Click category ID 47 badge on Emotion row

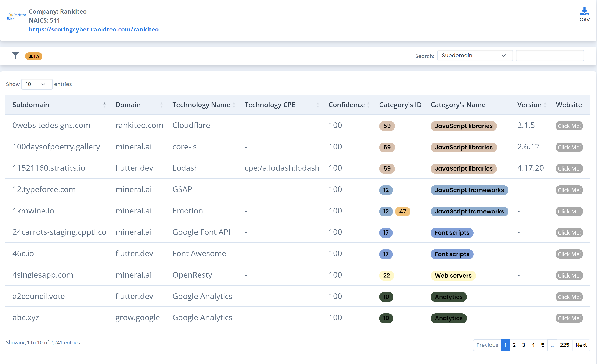pos(402,211)
